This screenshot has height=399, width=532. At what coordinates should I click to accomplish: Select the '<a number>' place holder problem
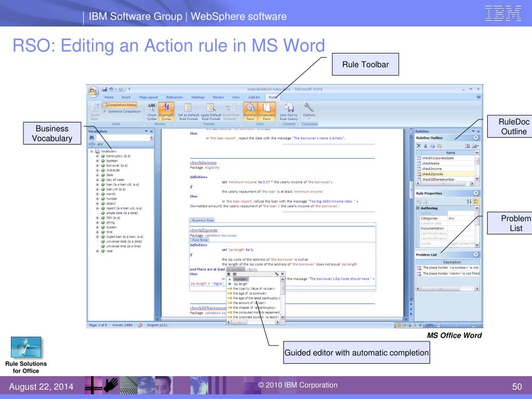tap(448, 268)
